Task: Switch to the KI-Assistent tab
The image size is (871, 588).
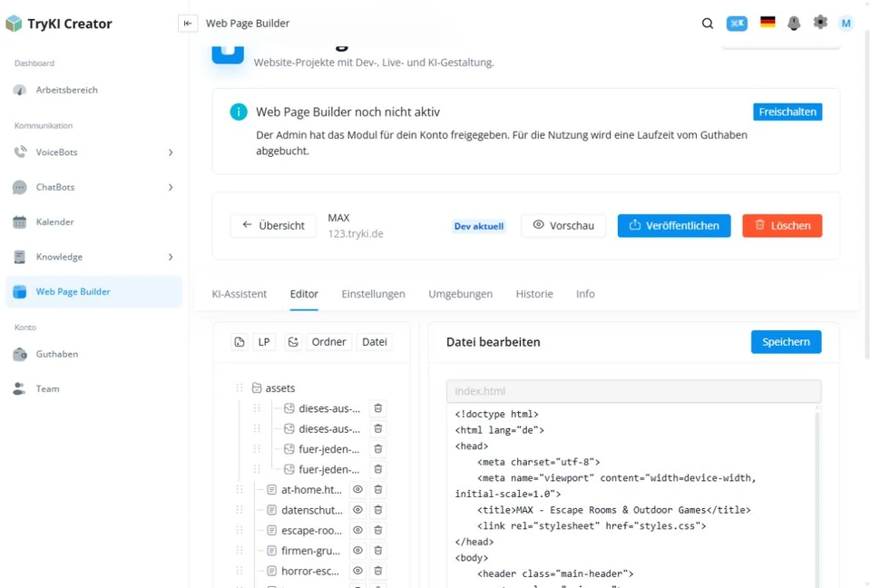Action: (239, 294)
